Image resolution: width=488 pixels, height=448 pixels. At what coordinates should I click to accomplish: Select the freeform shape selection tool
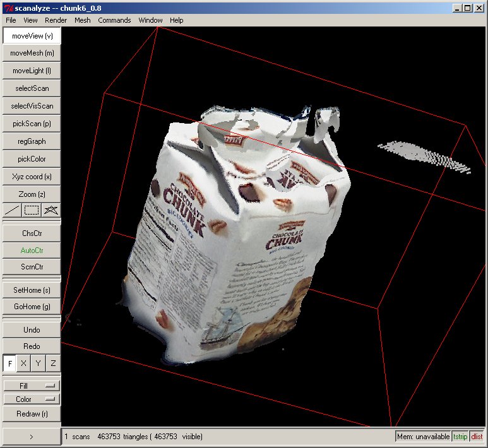tap(51, 210)
